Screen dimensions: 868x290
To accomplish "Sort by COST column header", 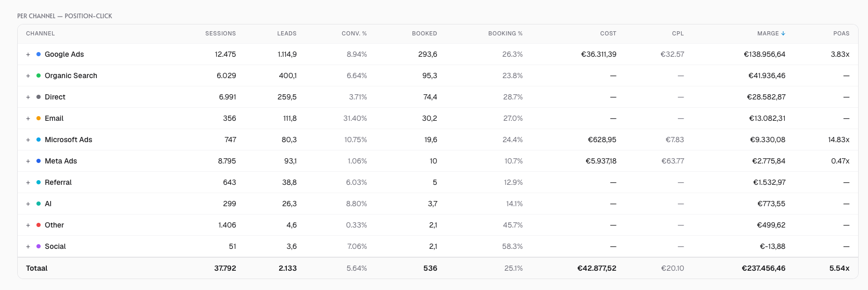I will click(608, 33).
